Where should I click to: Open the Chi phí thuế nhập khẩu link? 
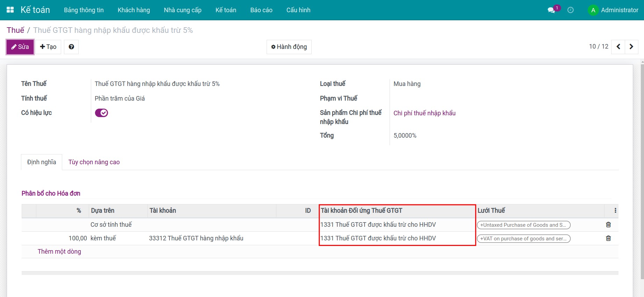(424, 113)
